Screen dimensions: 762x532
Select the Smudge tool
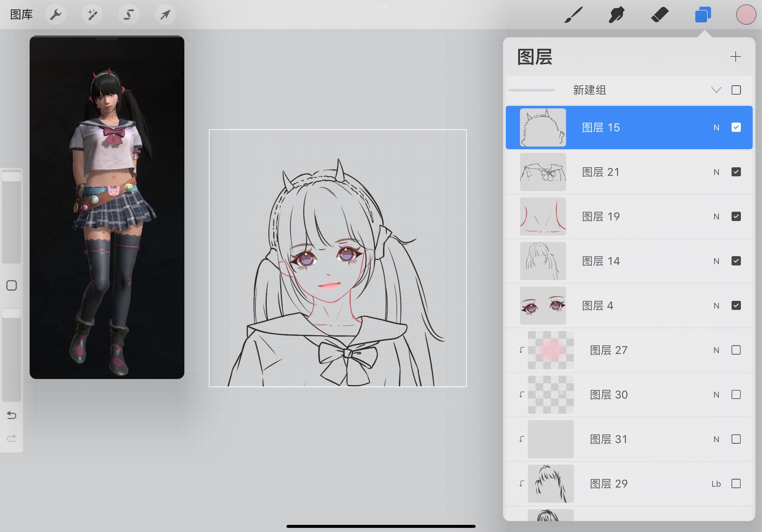tap(616, 15)
